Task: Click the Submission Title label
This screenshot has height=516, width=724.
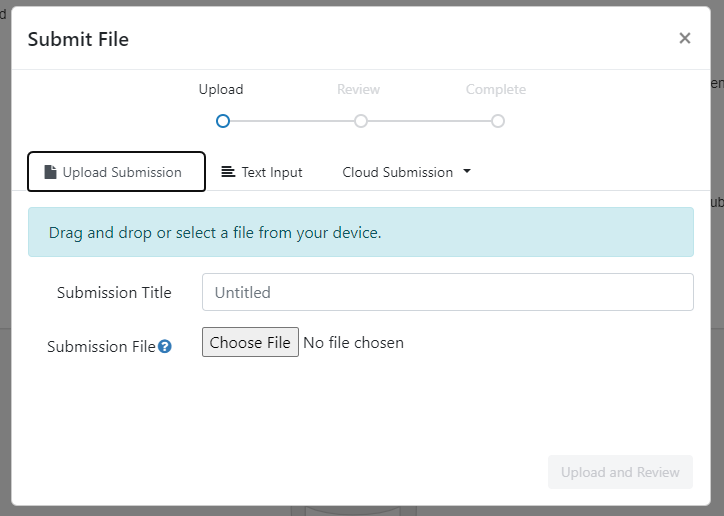Action: [x=114, y=293]
